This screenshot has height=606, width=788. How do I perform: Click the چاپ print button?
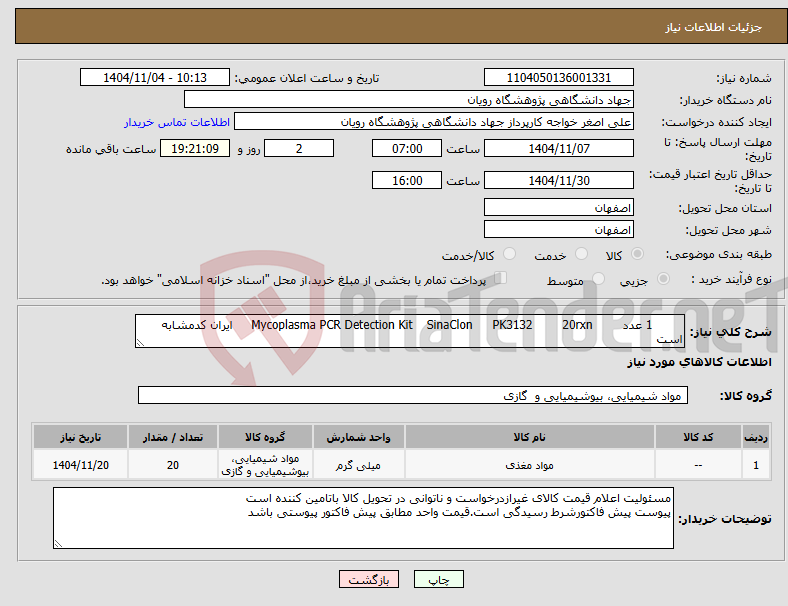[439, 579]
